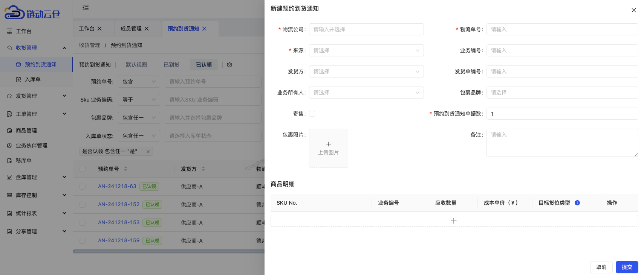The height and width of the screenshot is (275, 644).
Task: Close the 成员管理 tab with X
Action: [x=147, y=29]
